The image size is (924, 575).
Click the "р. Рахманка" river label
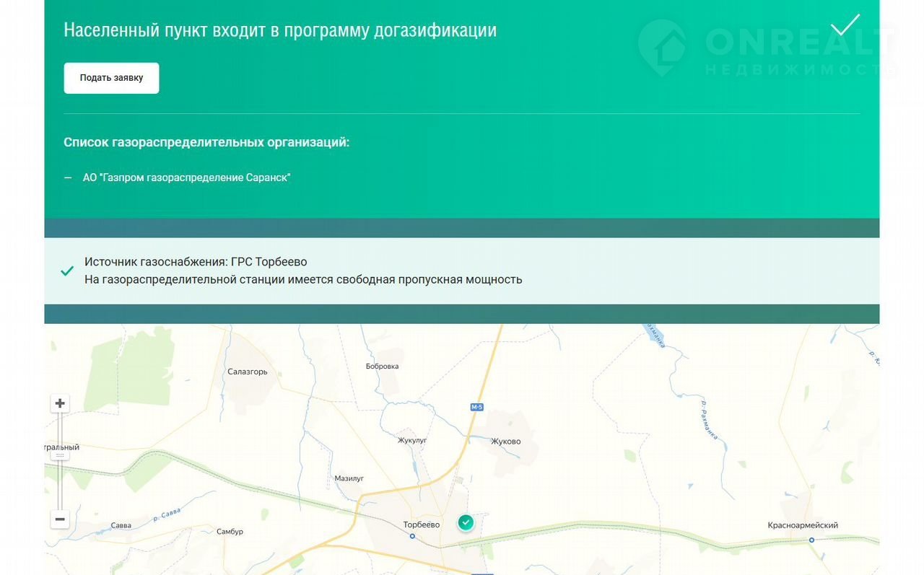coord(710,420)
